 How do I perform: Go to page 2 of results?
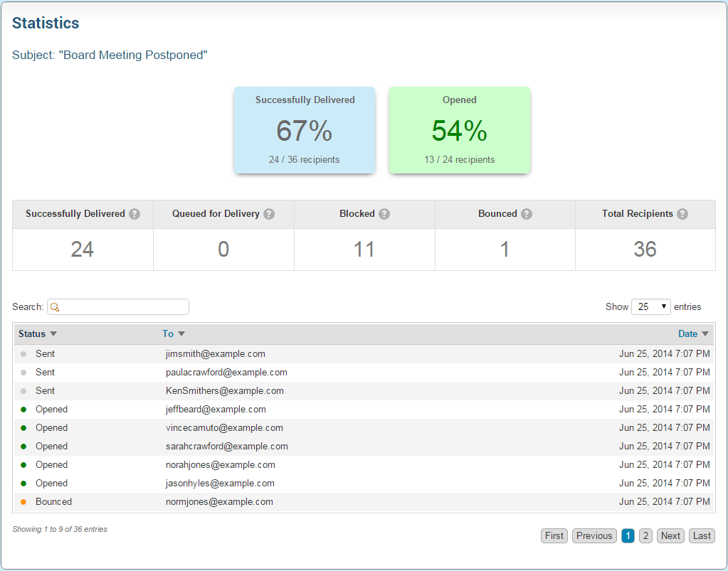coord(645,536)
